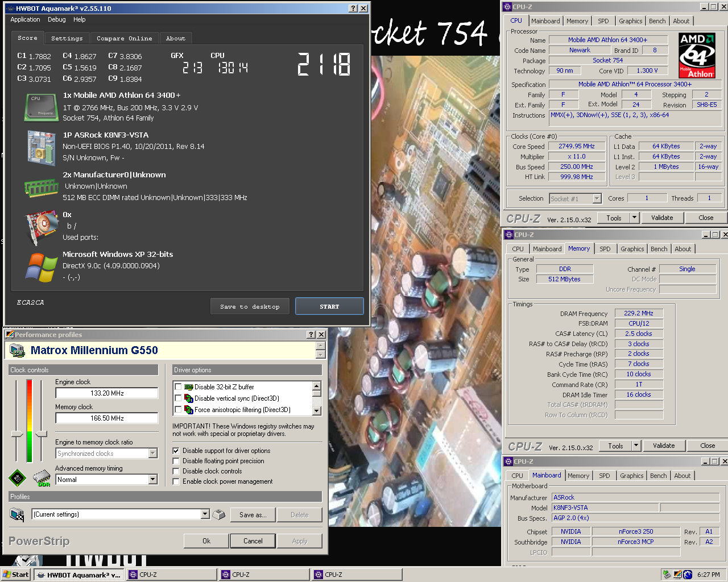This screenshot has height=582, width=728.
Task: Uncheck Disable support for driver options
Action: click(176, 451)
